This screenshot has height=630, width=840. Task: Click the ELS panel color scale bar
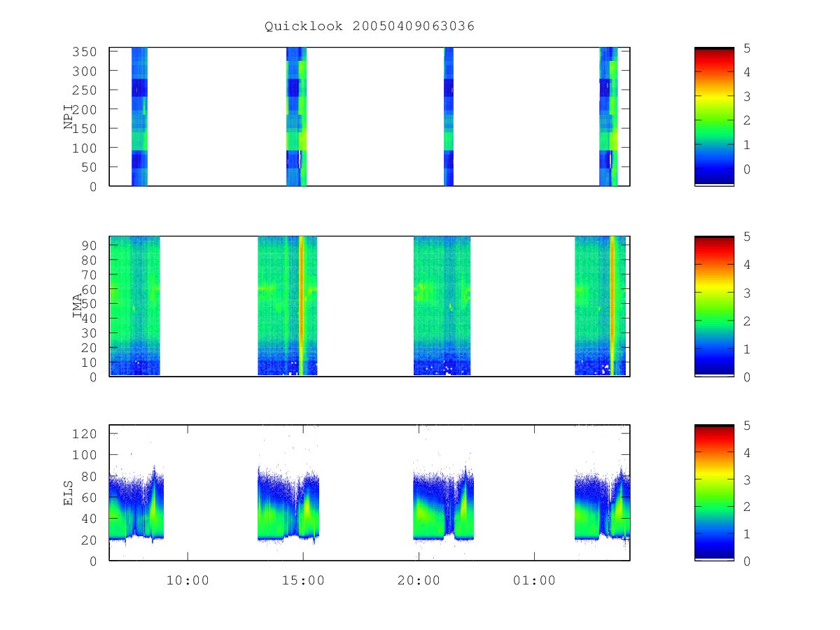pyautogui.click(x=714, y=493)
